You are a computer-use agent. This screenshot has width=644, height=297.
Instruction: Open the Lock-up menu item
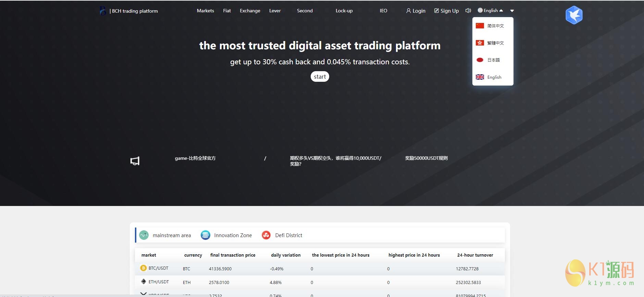pos(344,11)
